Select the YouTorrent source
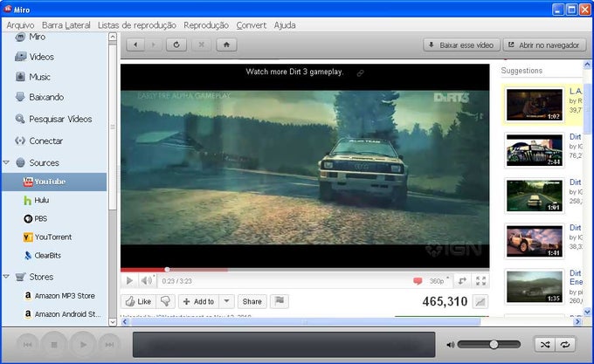Image resolution: width=594 pixels, height=364 pixels. [47, 237]
